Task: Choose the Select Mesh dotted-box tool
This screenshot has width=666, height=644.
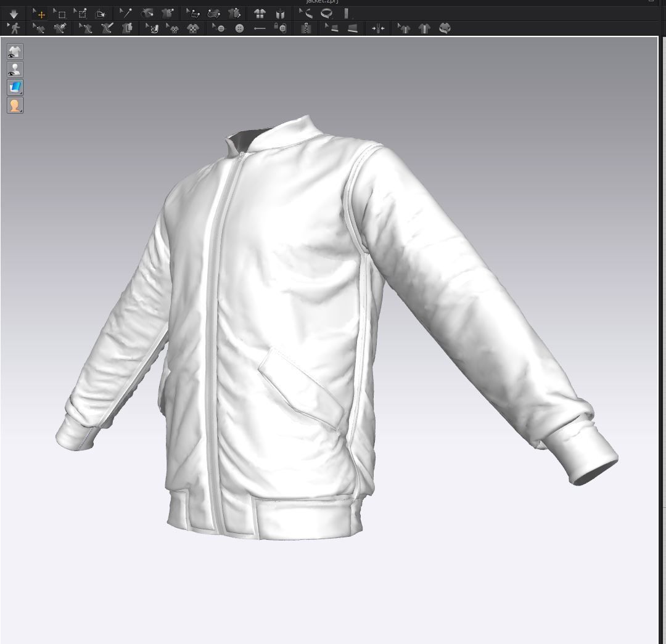Action: [x=60, y=14]
